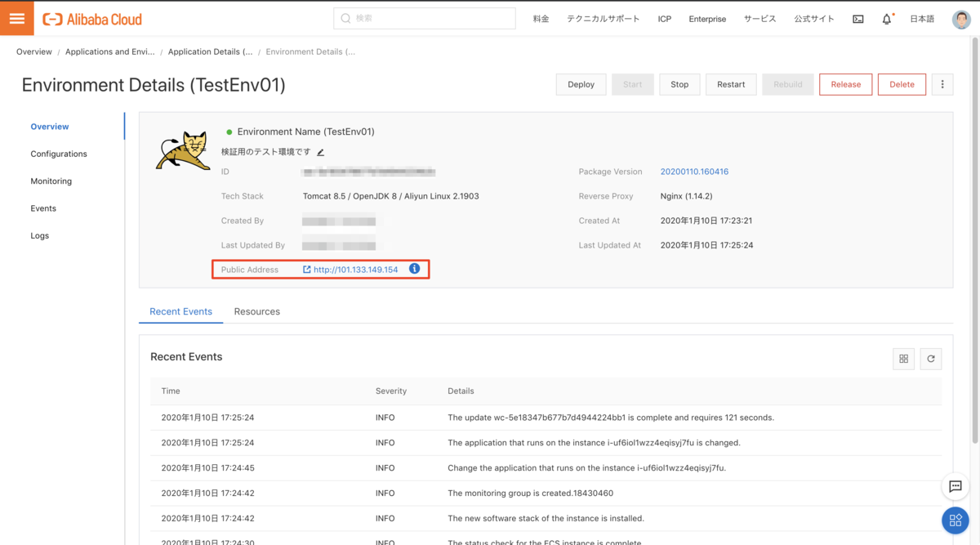Click the info icon beside Public Address

point(414,269)
